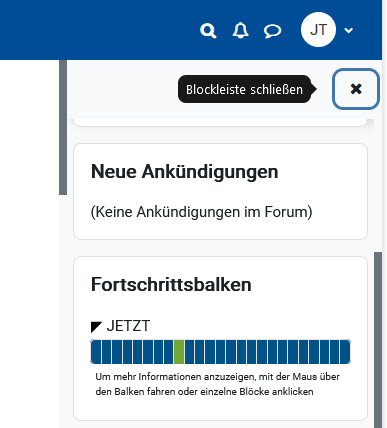Click the Fortschrittsbalken heading
This screenshot has width=387, height=428.
click(x=171, y=284)
